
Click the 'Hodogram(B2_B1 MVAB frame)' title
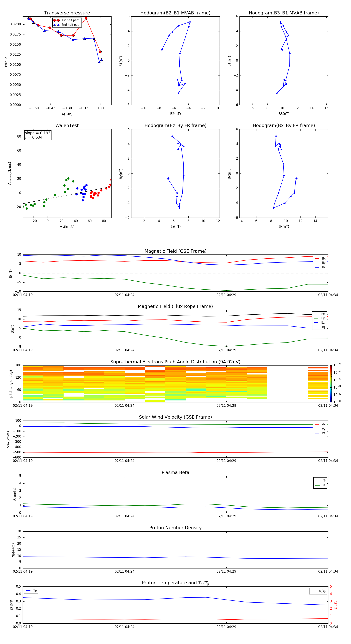175,13
